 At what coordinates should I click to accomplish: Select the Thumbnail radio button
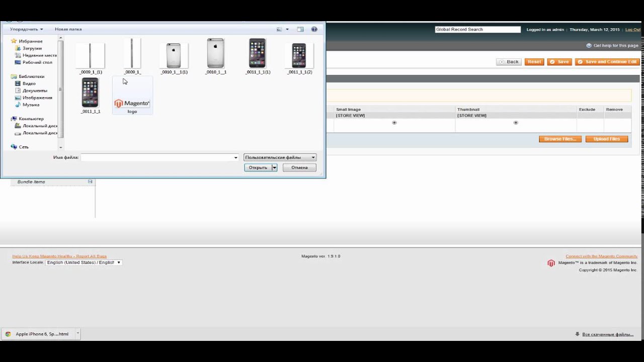(x=516, y=123)
